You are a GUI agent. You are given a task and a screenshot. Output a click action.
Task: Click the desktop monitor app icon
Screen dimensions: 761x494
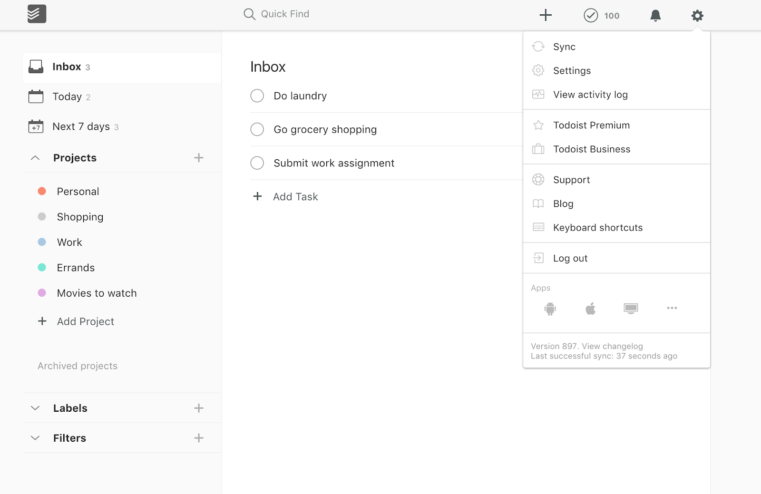631,309
